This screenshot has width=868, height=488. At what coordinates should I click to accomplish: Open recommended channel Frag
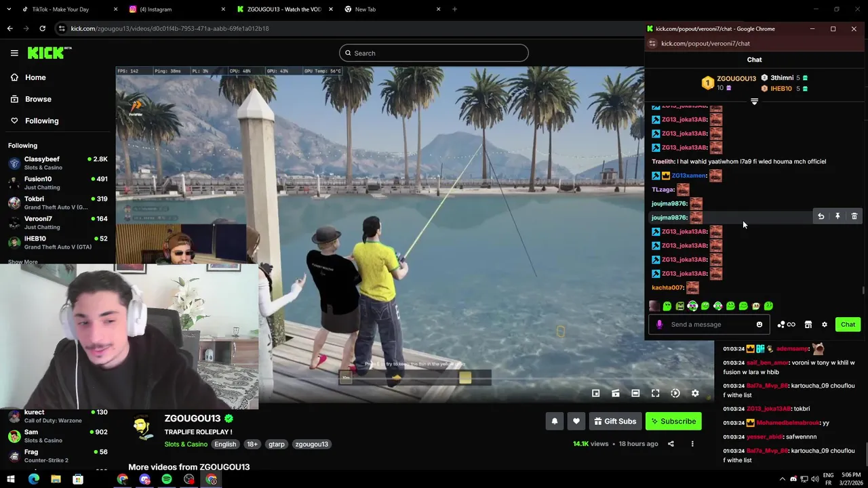pos(58,455)
